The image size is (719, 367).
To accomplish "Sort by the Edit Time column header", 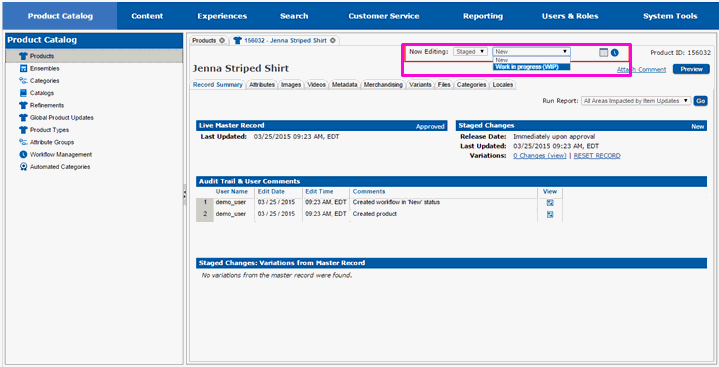I will point(319,192).
